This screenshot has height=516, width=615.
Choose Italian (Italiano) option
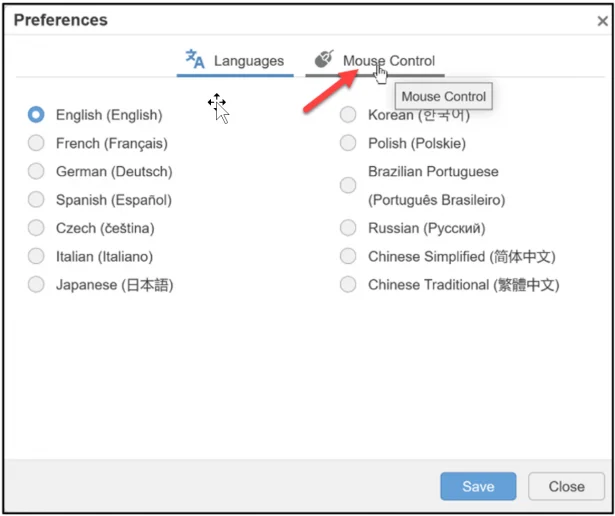(37, 256)
